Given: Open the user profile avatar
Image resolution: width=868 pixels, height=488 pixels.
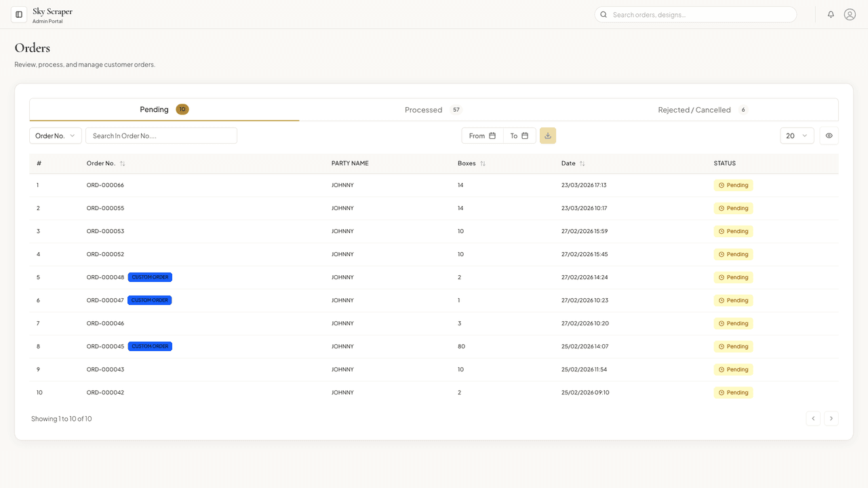Looking at the screenshot, I should [850, 14].
